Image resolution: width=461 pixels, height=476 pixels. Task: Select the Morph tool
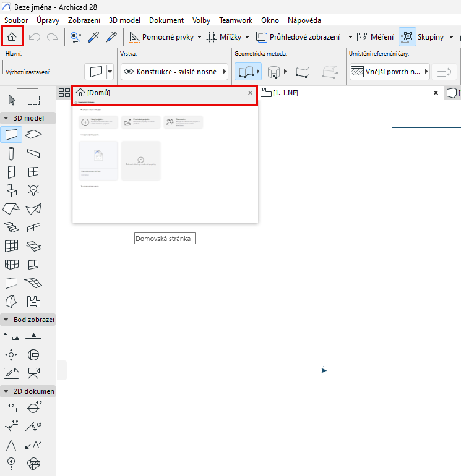click(x=11, y=302)
